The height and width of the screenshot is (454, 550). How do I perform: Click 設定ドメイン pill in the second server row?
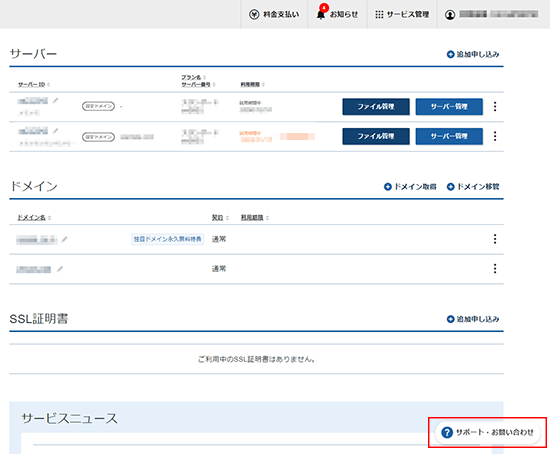click(98, 136)
